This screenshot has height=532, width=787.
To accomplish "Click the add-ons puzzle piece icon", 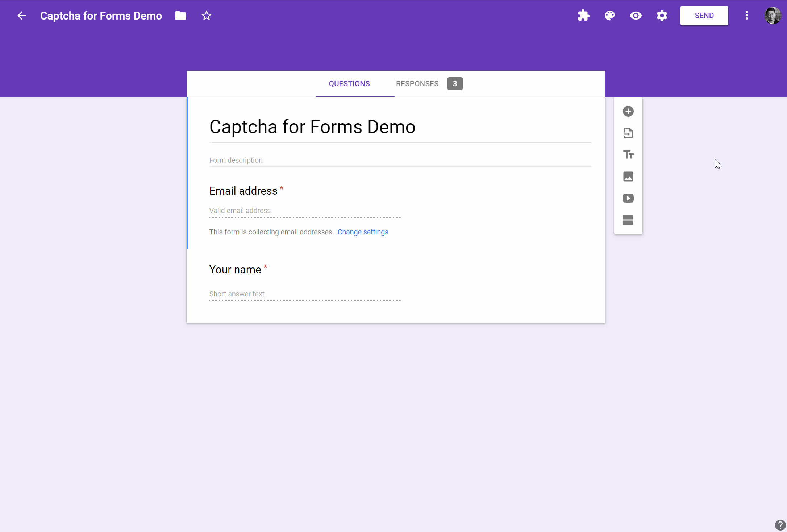I will tap(583, 16).
